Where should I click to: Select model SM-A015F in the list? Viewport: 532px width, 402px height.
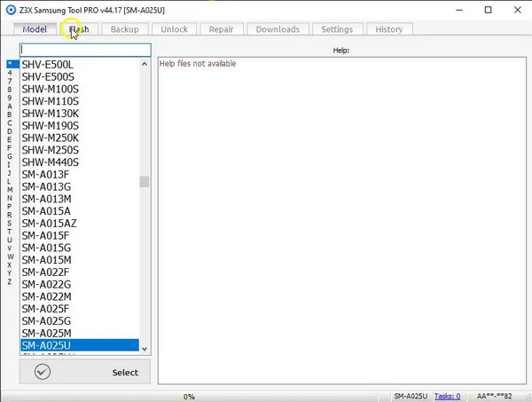tap(44, 235)
